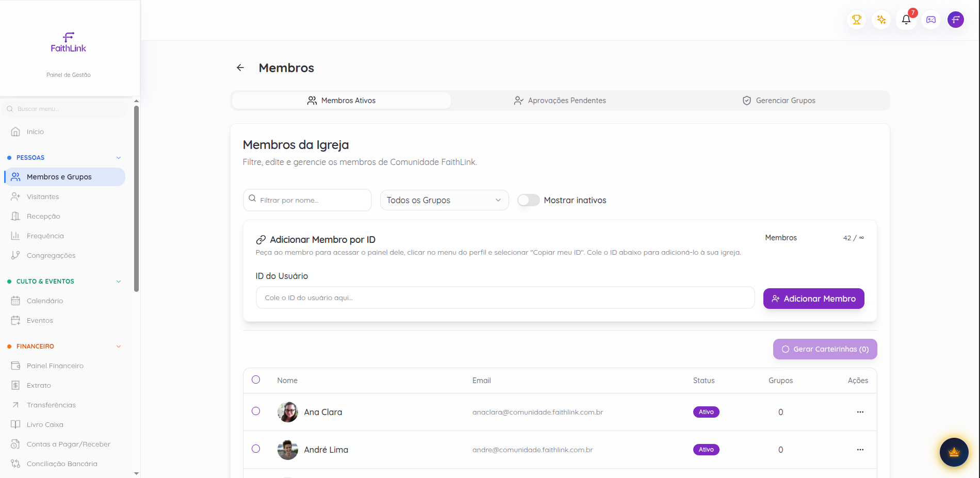The width and height of the screenshot is (980, 478).
Task: Go to Início in sidebar
Action: pos(65,131)
